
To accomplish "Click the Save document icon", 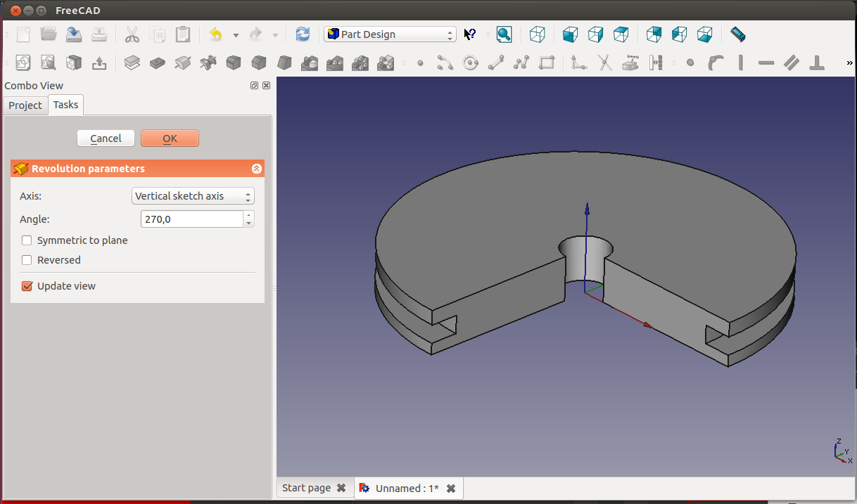I will pyautogui.click(x=74, y=34).
